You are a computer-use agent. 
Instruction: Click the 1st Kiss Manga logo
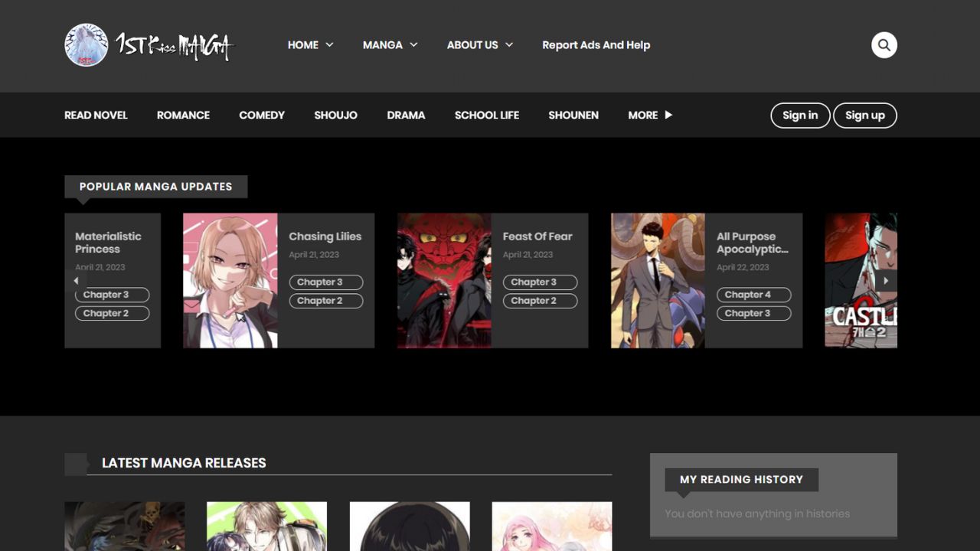pyautogui.click(x=149, y=45)
